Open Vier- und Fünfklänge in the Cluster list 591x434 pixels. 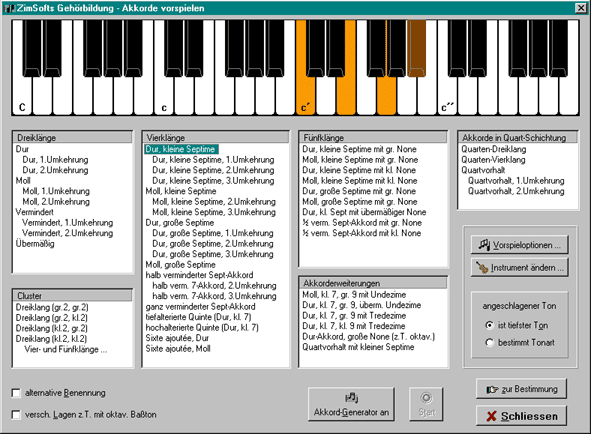point(66,349)
